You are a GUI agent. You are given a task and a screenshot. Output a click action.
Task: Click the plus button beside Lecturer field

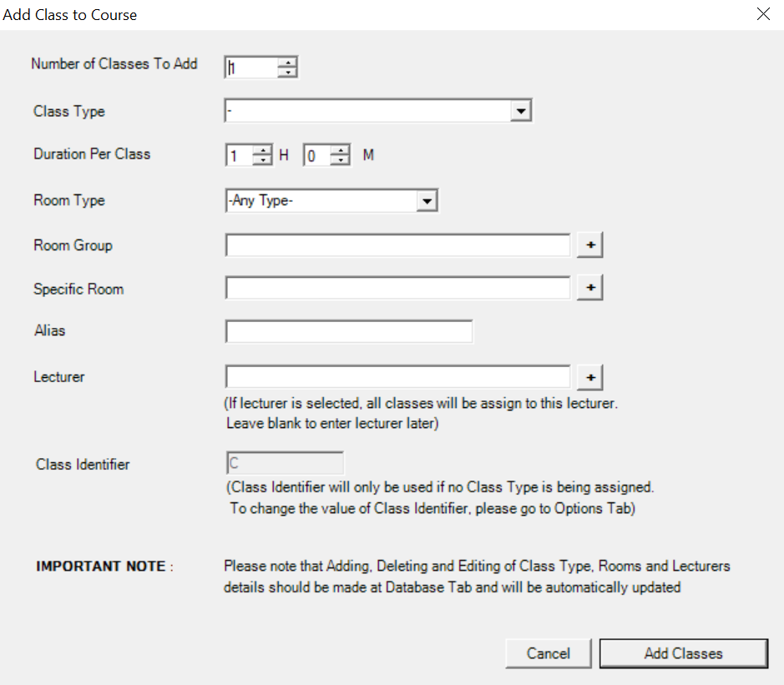click(x=590, y=377)
